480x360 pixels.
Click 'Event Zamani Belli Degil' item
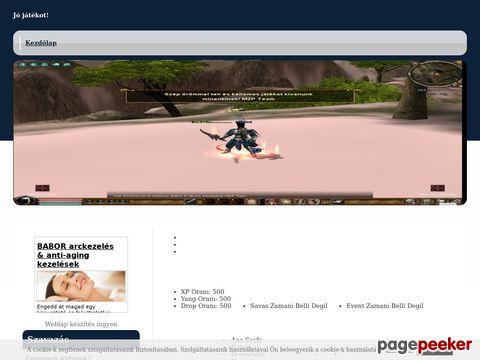point(385,306)
